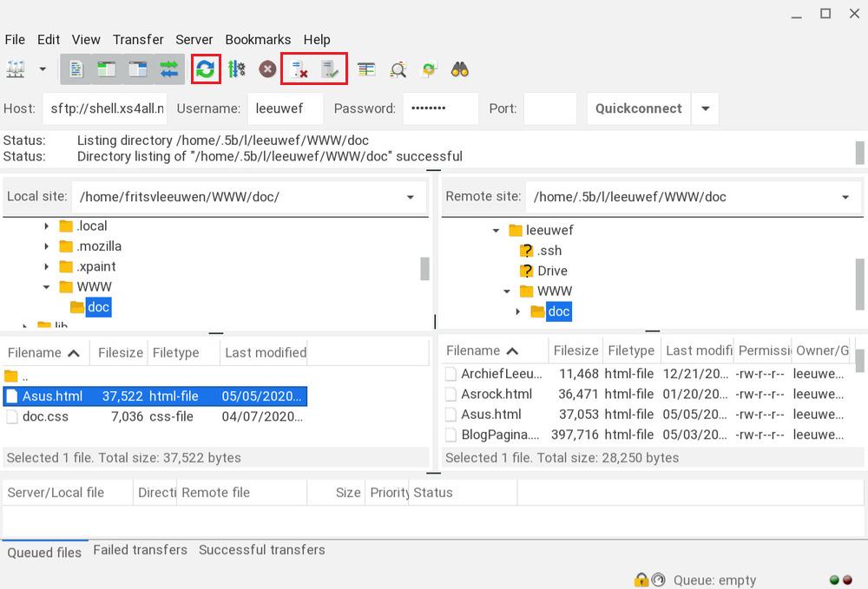Select the remote .ssh folder
Image resolution: width=868 pixels, height=589 pixels.
[549, 251]
